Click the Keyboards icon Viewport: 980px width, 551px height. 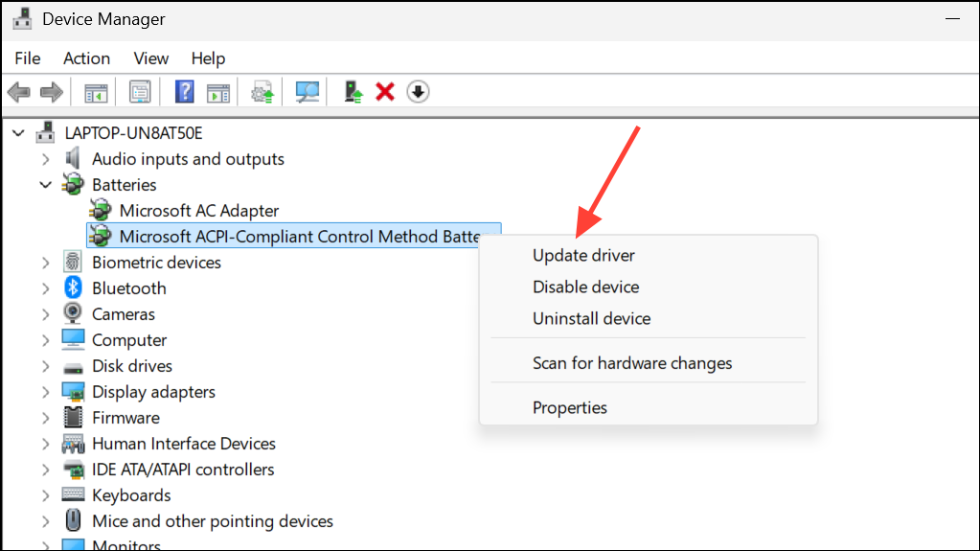[73, 494]
